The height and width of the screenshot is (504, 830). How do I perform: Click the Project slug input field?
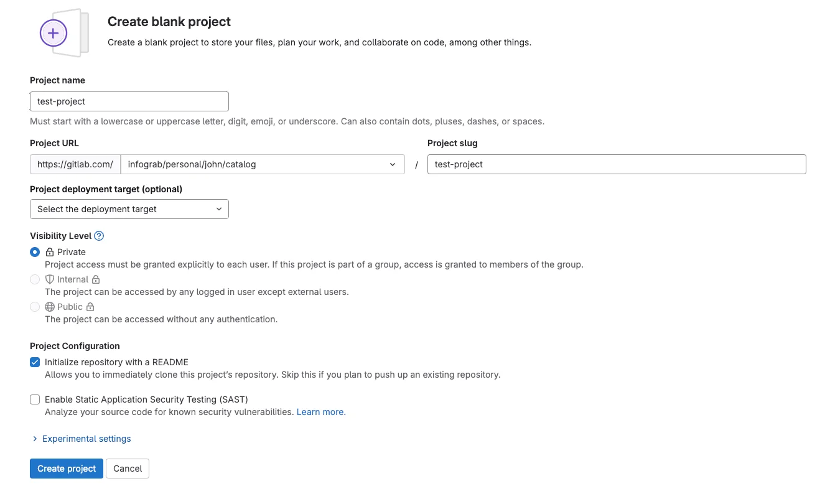coord(616,164)
